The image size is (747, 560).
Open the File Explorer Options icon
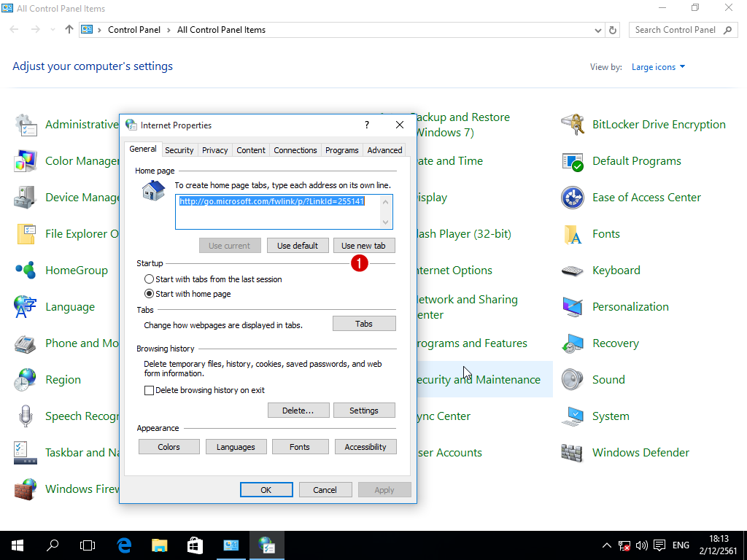coord(26,234)
